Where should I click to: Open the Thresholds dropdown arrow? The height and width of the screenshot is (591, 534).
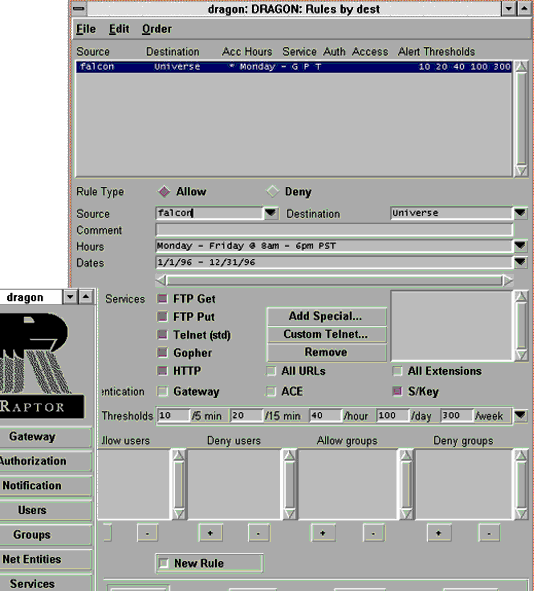[x=520, y=416]
